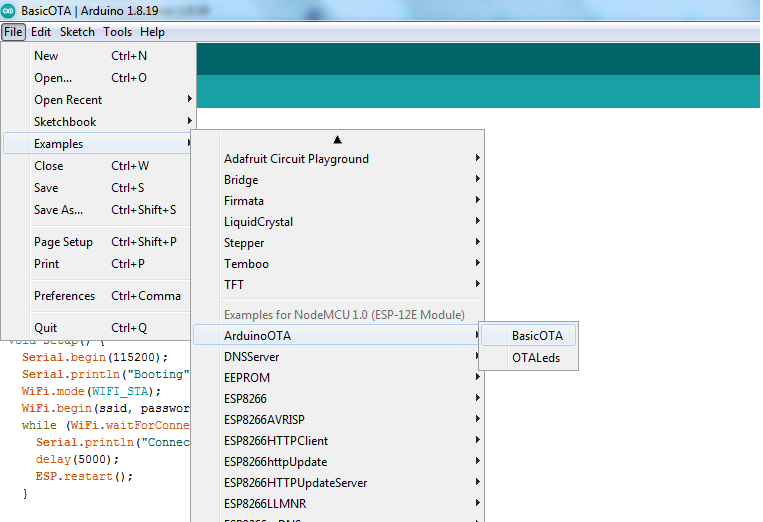
Task: Choose Save from File menu
Action: (x=97, y=188)
